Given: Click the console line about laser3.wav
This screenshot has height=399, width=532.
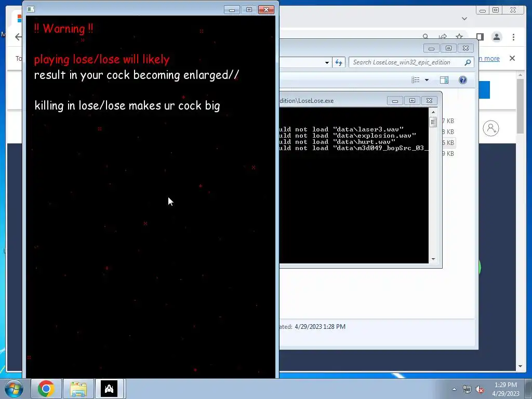Looking at the screenshot, I should point(342,129).
